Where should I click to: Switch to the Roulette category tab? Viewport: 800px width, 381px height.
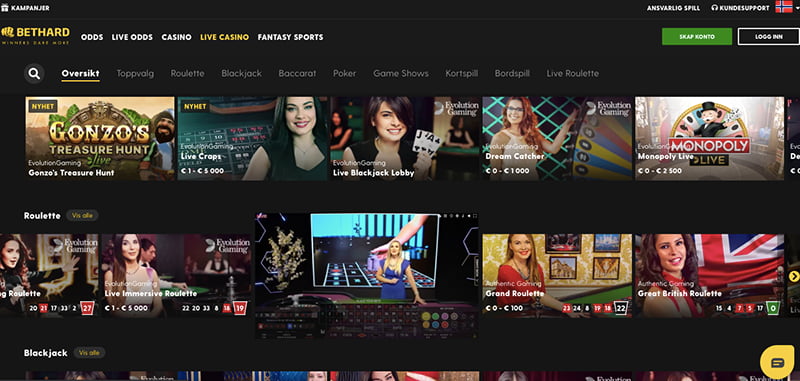187,73
